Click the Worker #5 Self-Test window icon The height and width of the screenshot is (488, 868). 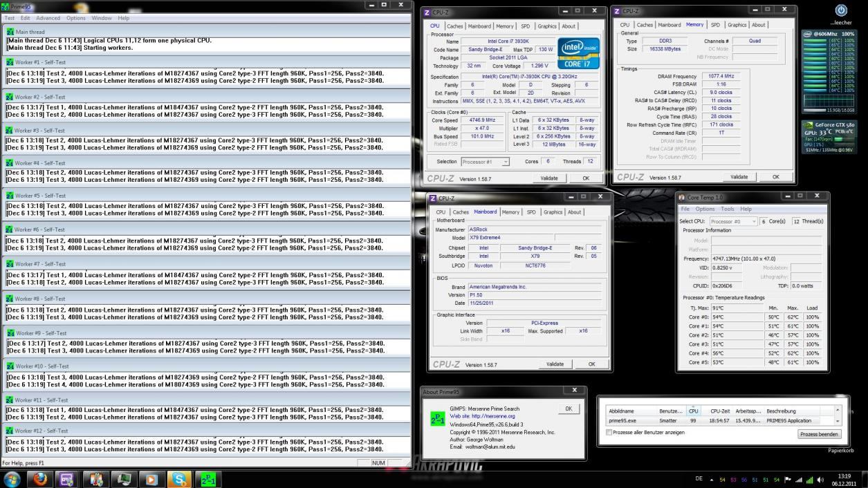(x=9, y=196)
